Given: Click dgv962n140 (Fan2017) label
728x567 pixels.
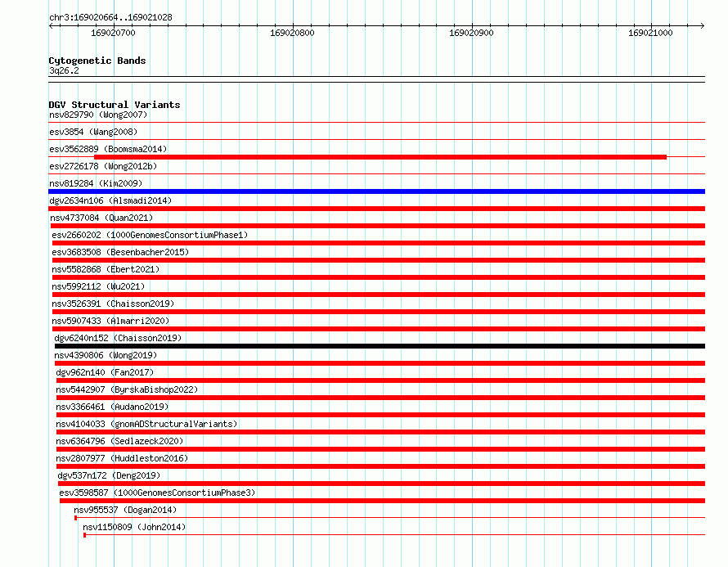Looking at the screenshot, I should [105, 372].
